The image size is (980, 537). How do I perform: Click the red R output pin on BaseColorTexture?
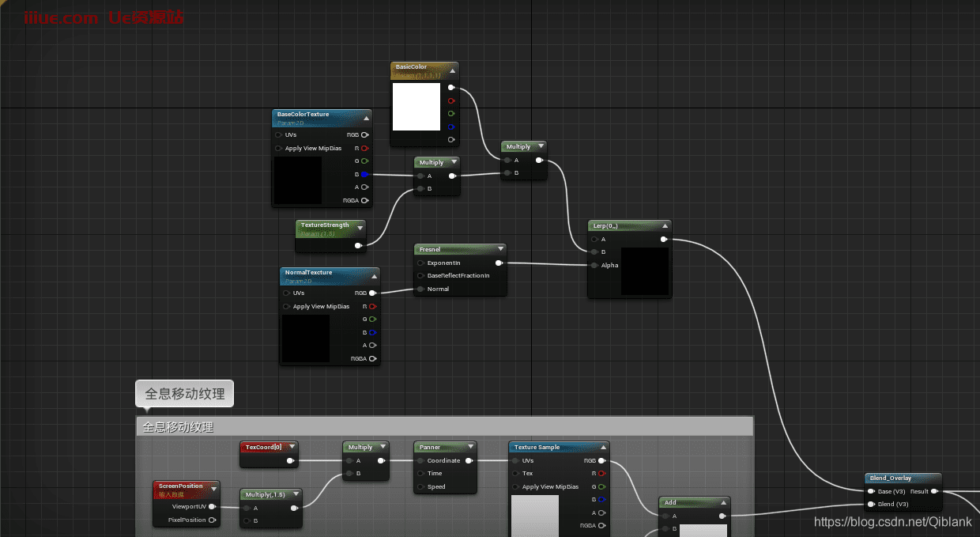pos(364,148)
